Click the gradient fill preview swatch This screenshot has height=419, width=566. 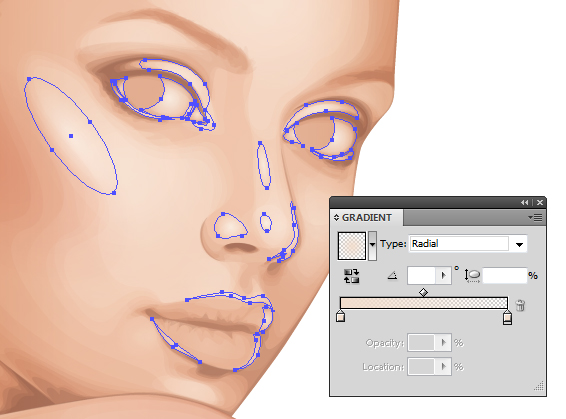tap(352, 246)
